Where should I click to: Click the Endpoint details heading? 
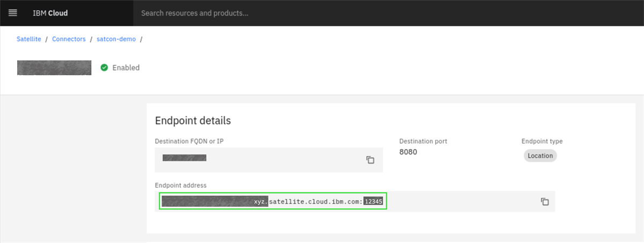(x=193, y=121)
